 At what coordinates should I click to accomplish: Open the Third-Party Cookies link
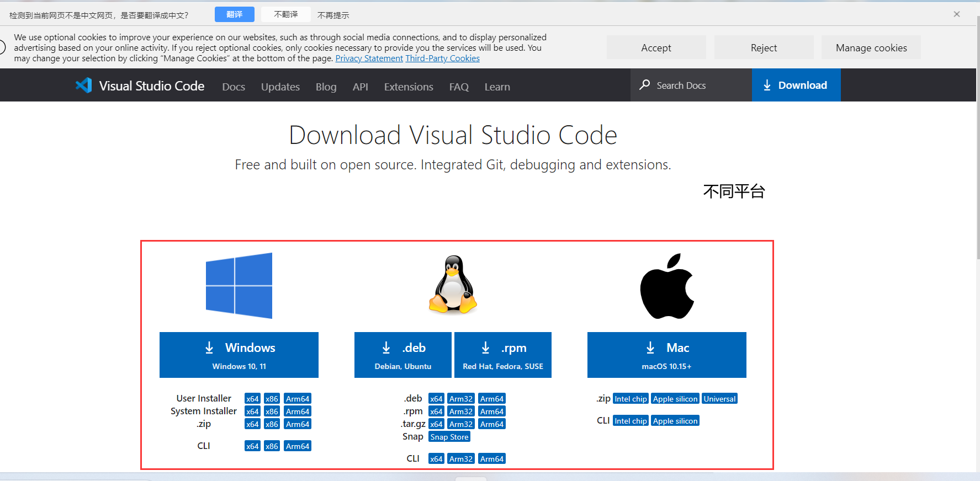[x=443, y=58]
